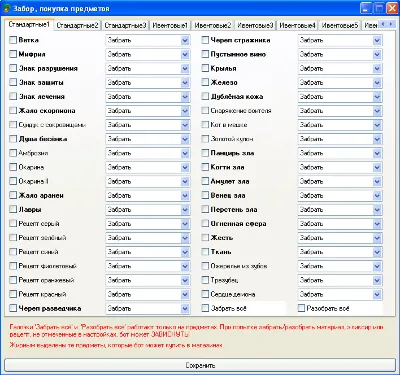Click the app icon in the title bar

pyautogui.click(x=7, y=8)
